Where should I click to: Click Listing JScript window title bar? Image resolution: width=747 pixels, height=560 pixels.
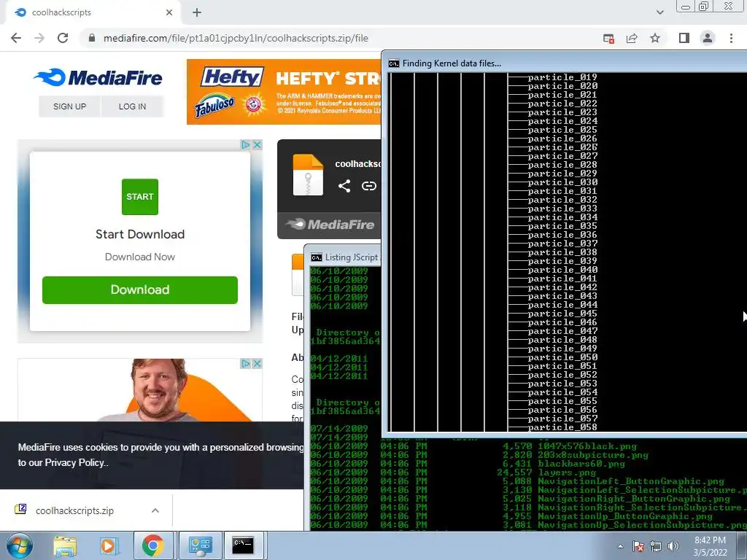[x=352, y=257]
